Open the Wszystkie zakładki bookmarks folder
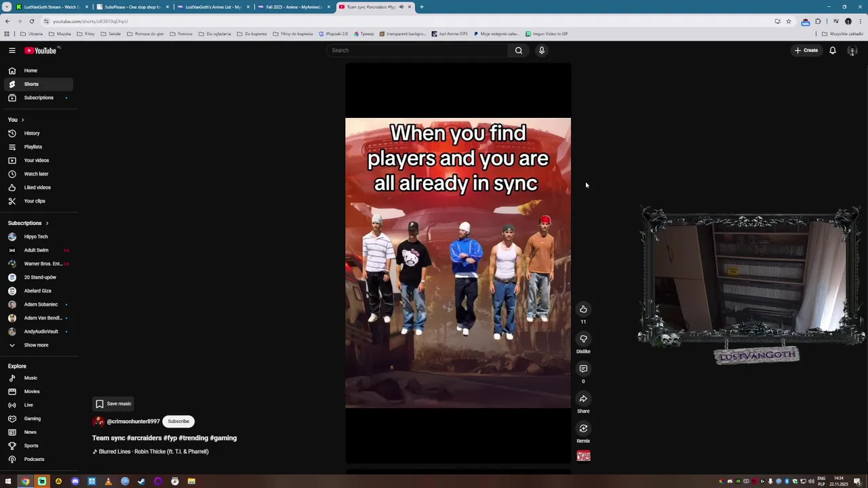868x488 pixels. 842,34
